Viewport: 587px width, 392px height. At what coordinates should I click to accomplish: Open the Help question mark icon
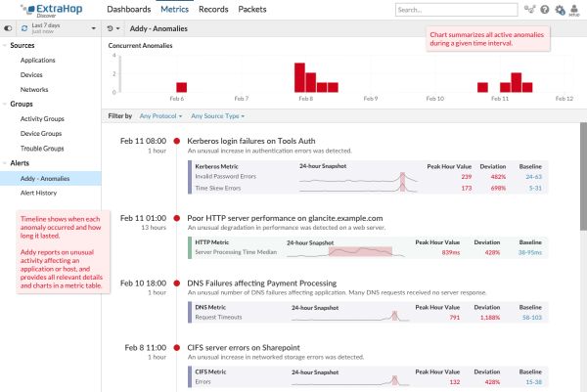545,10
